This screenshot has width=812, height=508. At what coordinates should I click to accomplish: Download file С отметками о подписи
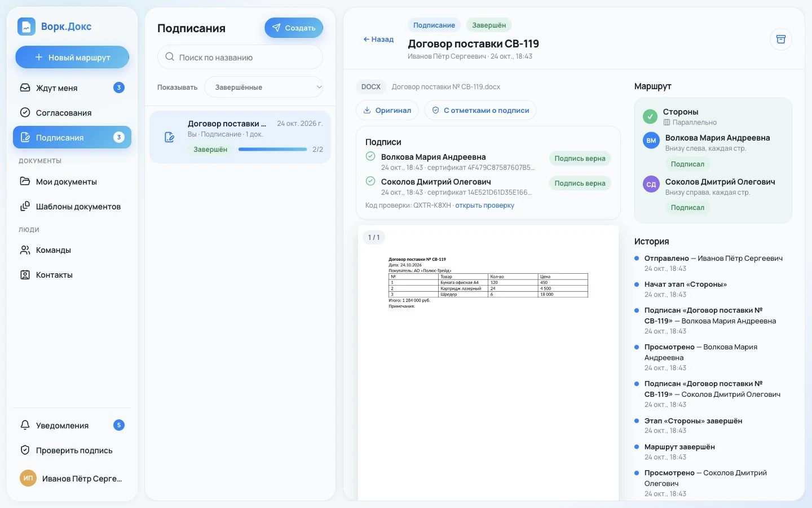click(480, 110)
